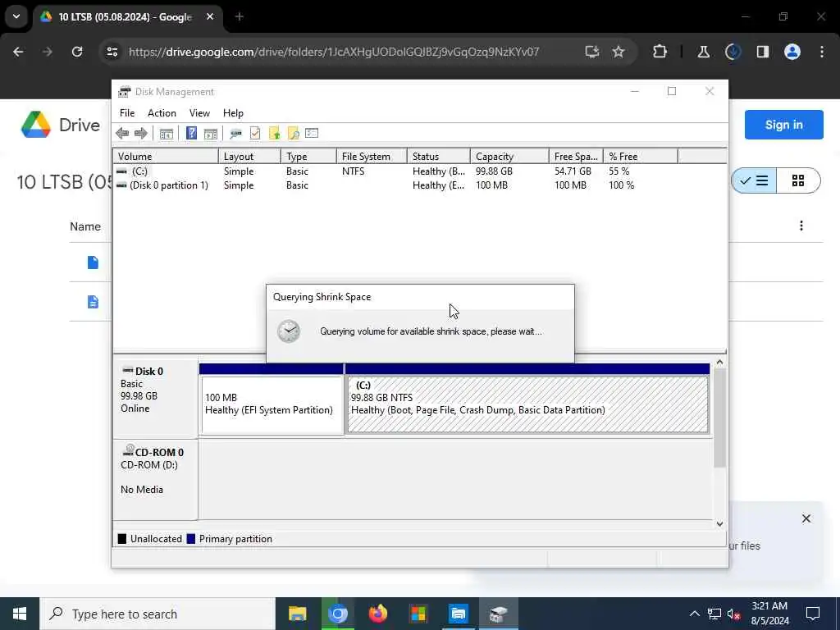Click the scroll down arrow in disk graphic pane
Image resolution: width=840 pixels, height=630 pixels.
click(719, 524)
